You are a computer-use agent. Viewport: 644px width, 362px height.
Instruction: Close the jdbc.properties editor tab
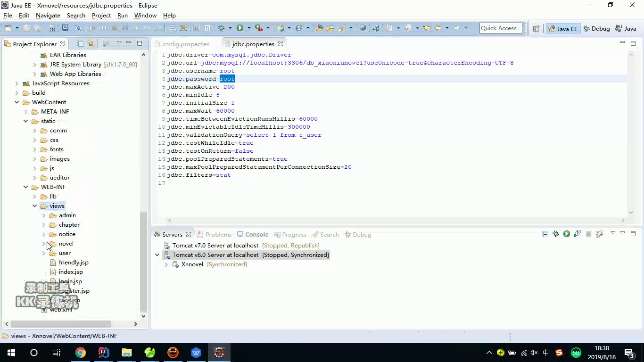tap(281, 44)
